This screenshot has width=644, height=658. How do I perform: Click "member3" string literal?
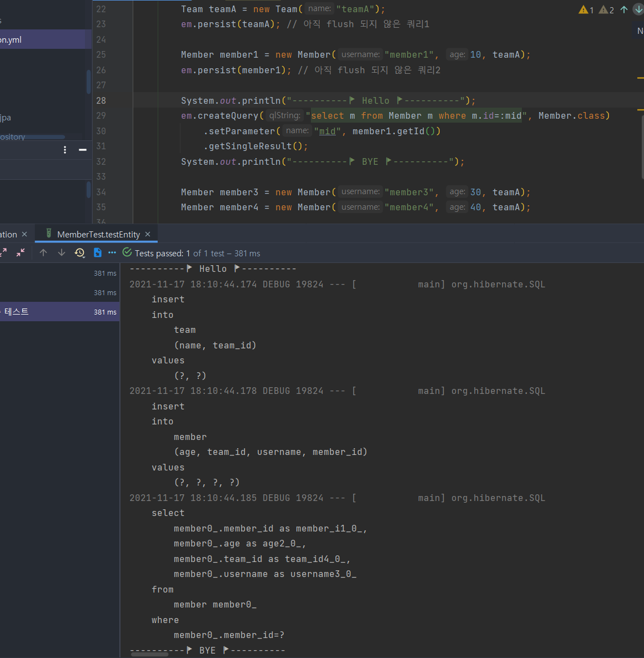(409, 192)
